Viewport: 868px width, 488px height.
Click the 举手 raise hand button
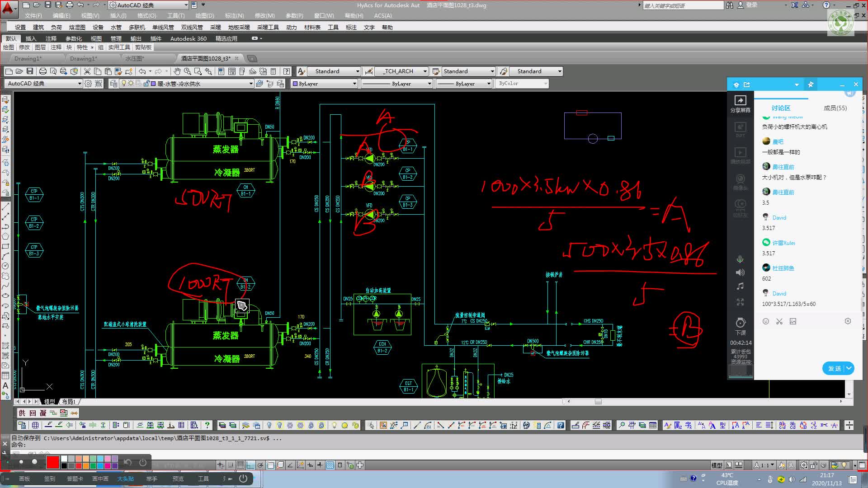(x=151, y=479)
